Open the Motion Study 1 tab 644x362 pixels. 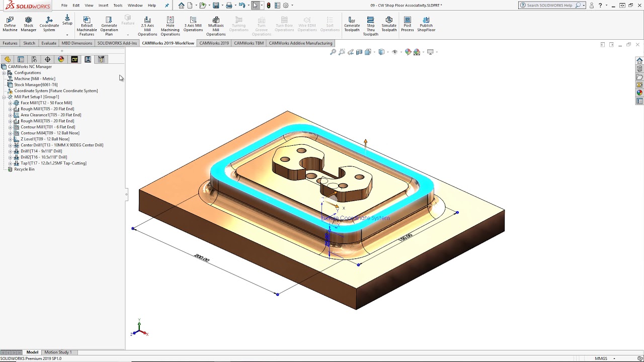point(58,352)
